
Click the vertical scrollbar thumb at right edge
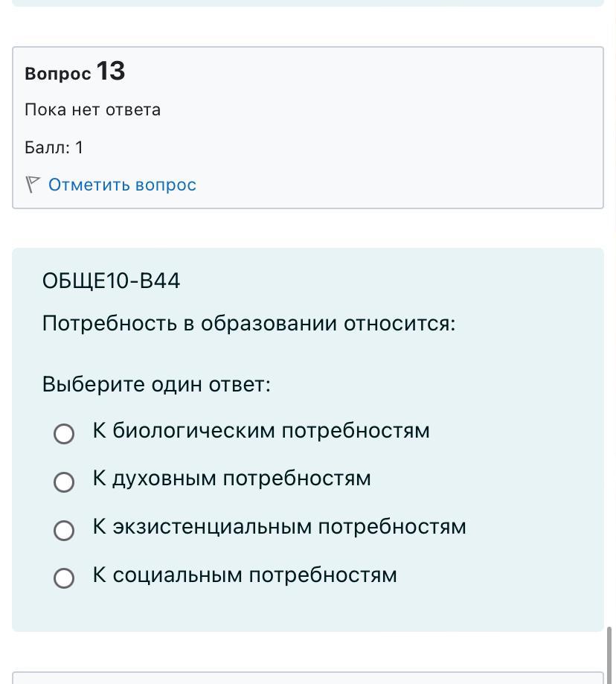(x=609, y=655)
